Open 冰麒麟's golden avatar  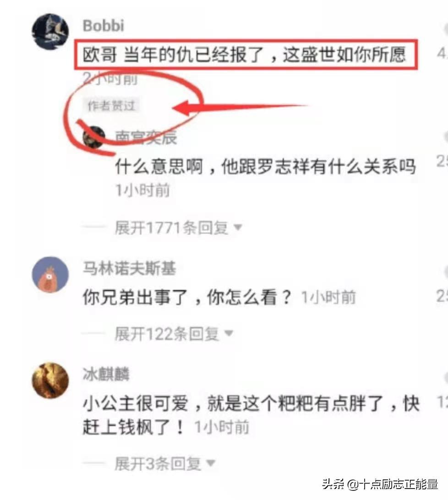(x=50, y=380)
